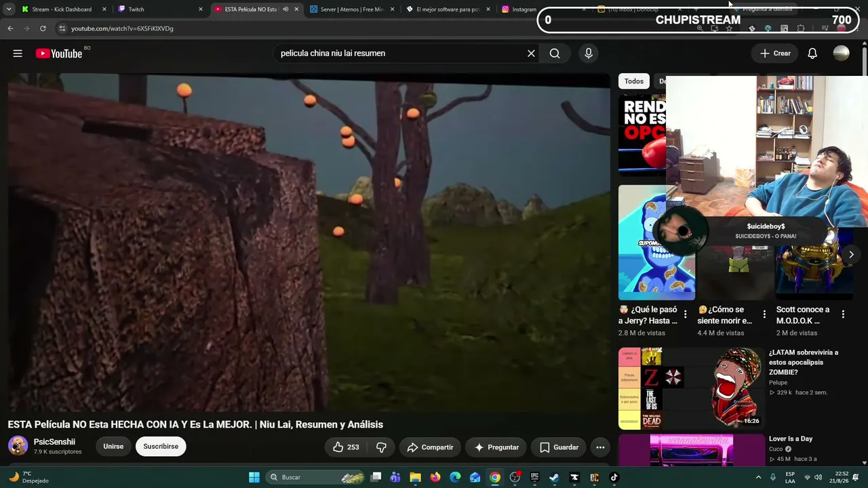The image size is (868, 488).
Task: Open more actions ellipsis under video
Action: point(600,447)
